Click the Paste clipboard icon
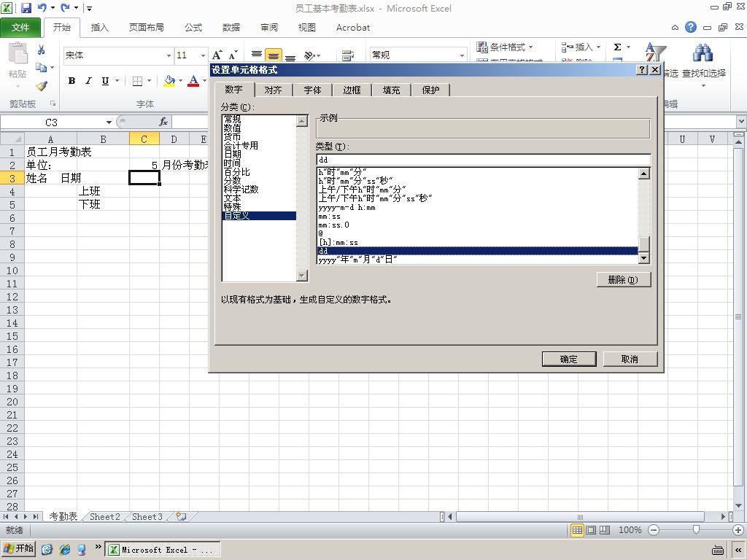 [18, 53]
